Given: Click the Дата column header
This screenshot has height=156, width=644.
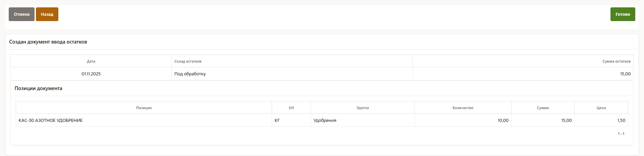Looking at the screenshot, I should pyautogui.click(x=91, y=61).
